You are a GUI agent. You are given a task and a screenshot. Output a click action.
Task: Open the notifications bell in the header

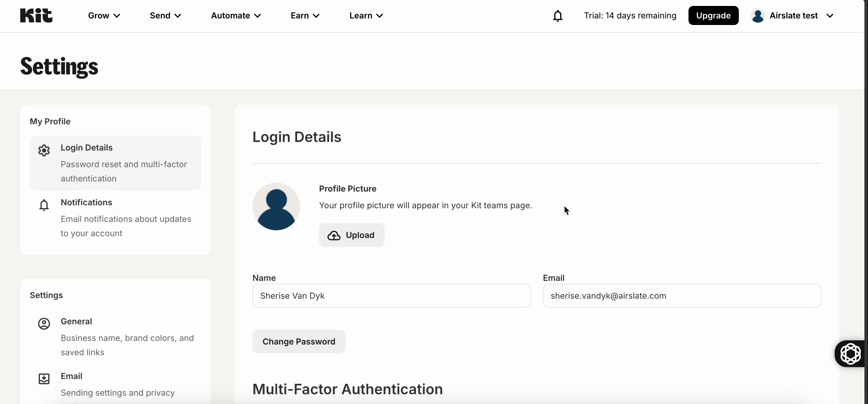[558, 16]
